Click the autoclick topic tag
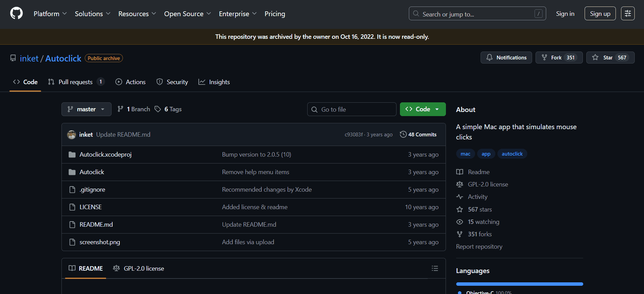 pyautogui.click(x=512, y=154)
